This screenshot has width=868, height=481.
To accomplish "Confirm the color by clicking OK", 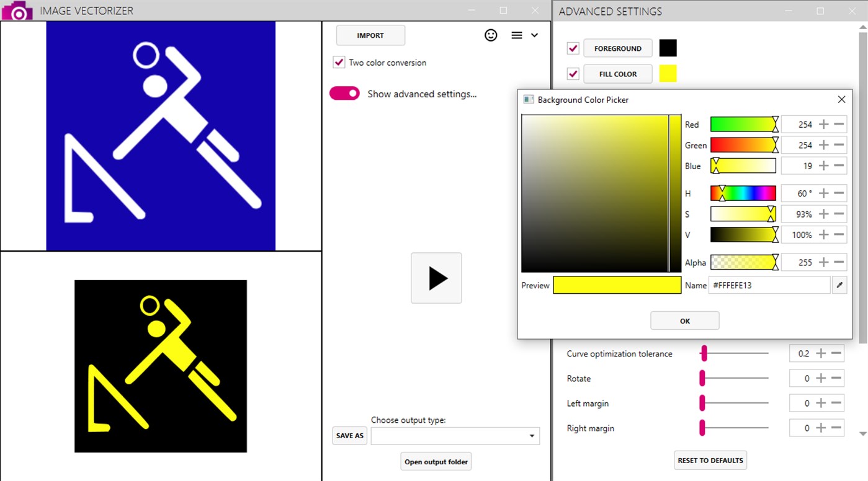I will (x=684, y=320).
